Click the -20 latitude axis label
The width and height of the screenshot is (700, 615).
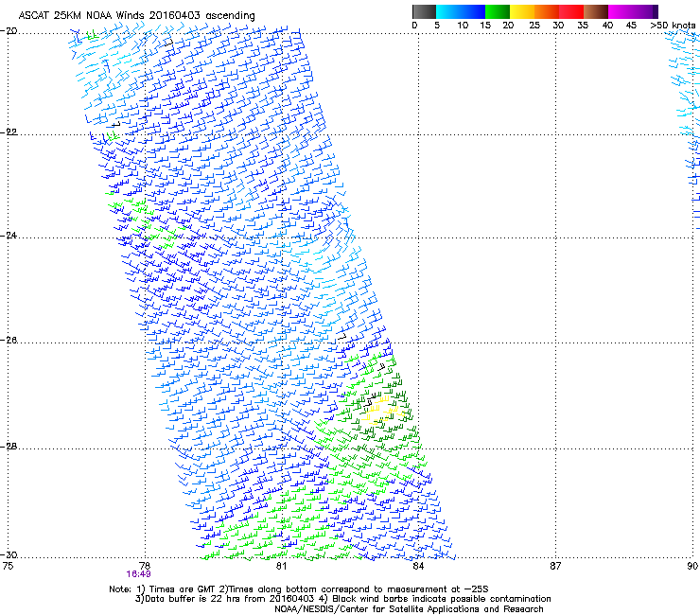[x=9, y=31]
